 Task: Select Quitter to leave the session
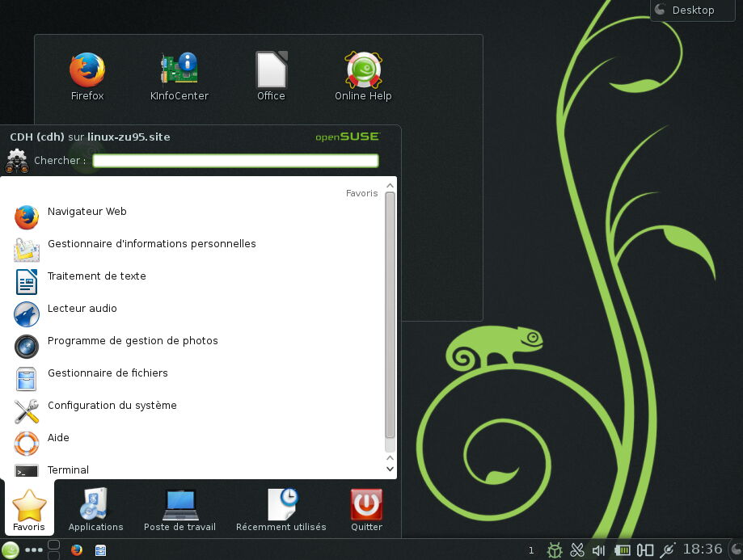pos(365,507)
